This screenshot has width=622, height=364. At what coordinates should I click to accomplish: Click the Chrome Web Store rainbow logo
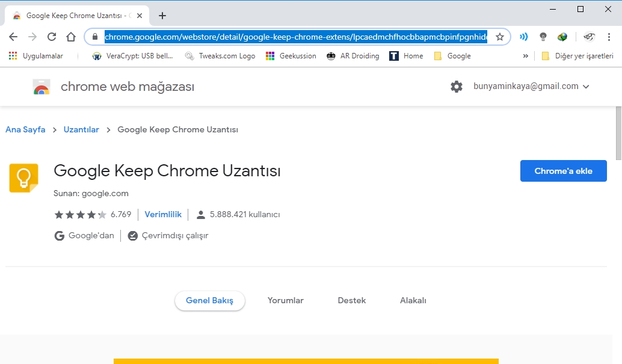coord(42,87)
